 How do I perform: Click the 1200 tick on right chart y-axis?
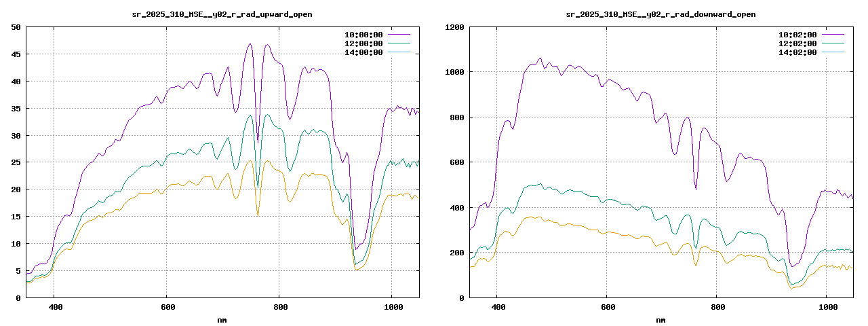pos(454,27)
